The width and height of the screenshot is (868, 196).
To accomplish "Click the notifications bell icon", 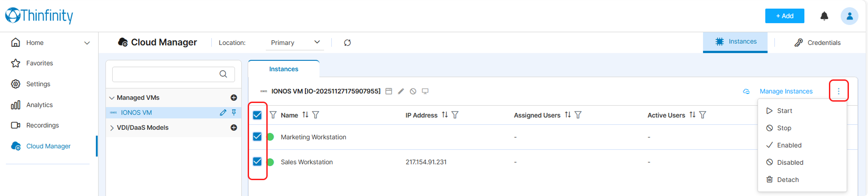I will click(824, 16).
